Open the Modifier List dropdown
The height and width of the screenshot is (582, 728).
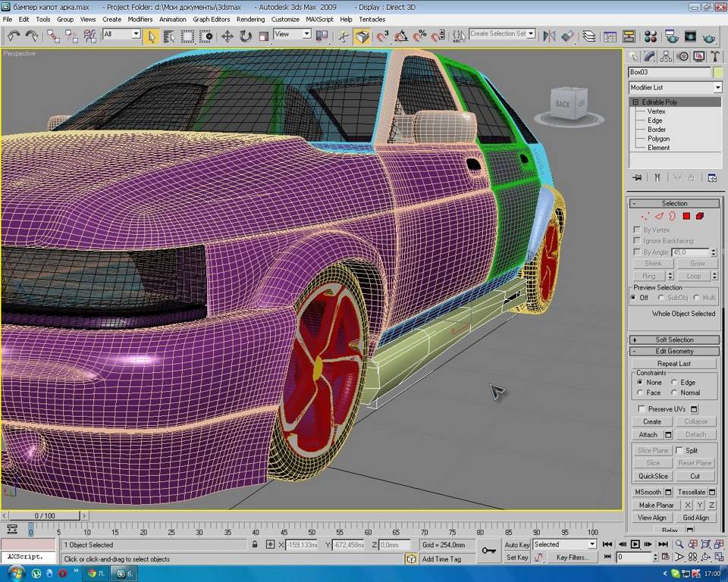[675, 88]
